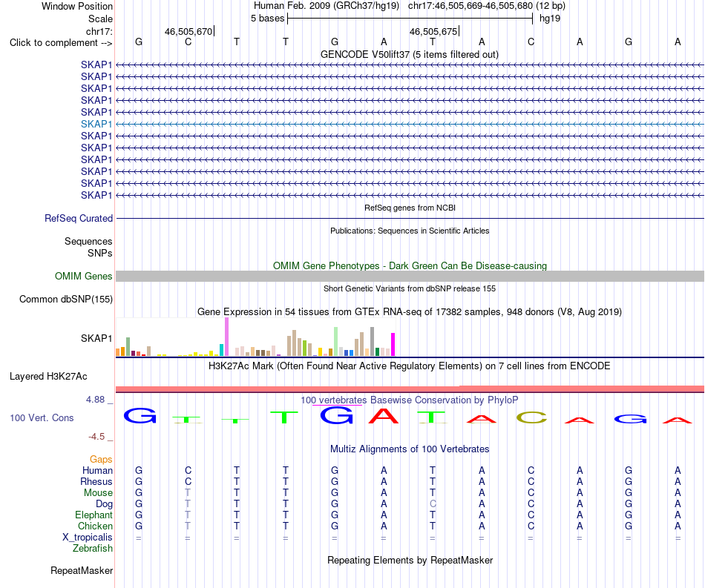705x588 pixels.
Task: Click 'Human Feb. 2009 (GRCh37/hg19)' assembly text
Action: pyautogui.click(x=327, y=6)
